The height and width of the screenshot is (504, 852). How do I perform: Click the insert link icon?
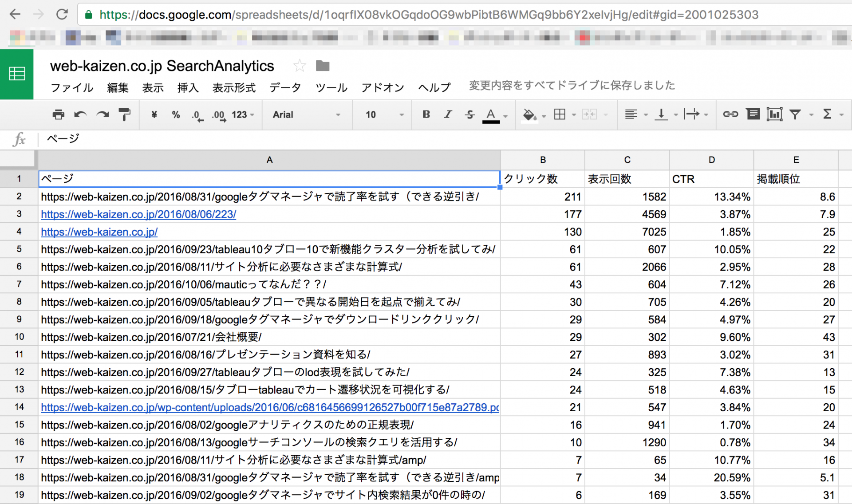(730, 114)
